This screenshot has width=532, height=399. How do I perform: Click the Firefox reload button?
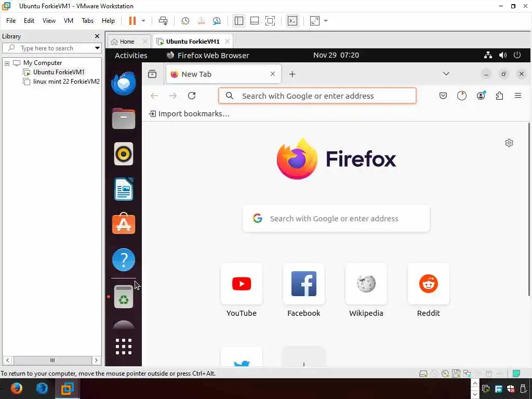(x=192, y=96)
